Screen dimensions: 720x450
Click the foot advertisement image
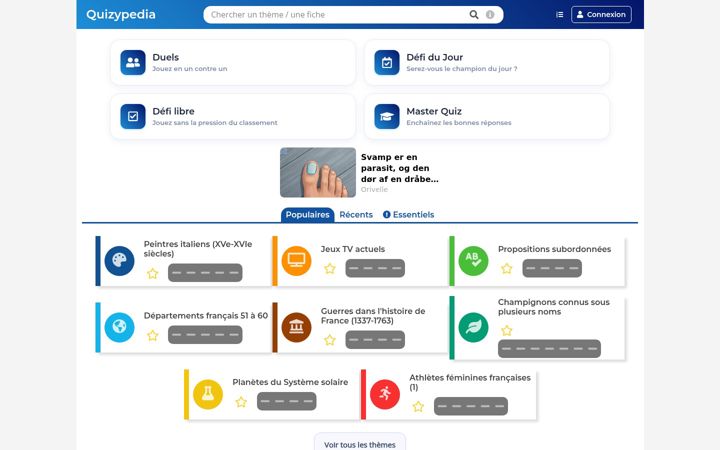coord(318,172)
